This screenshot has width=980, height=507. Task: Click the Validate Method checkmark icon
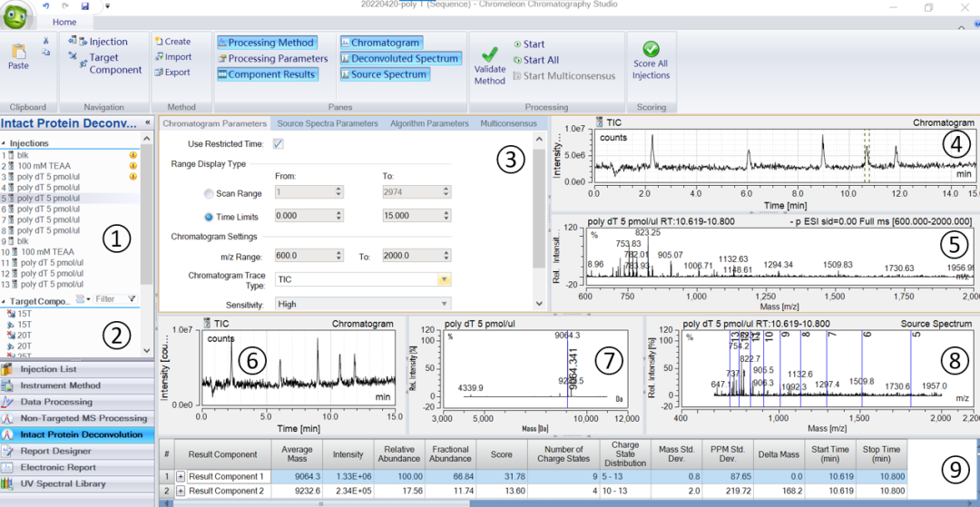489,54
